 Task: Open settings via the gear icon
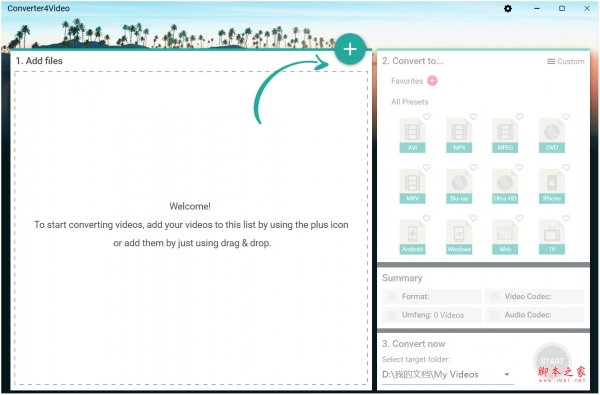508,8
